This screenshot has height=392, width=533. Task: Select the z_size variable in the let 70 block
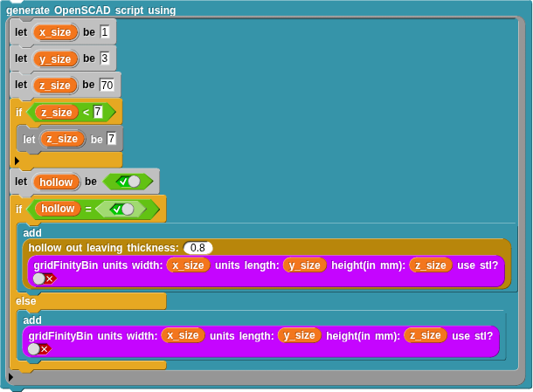55,86
